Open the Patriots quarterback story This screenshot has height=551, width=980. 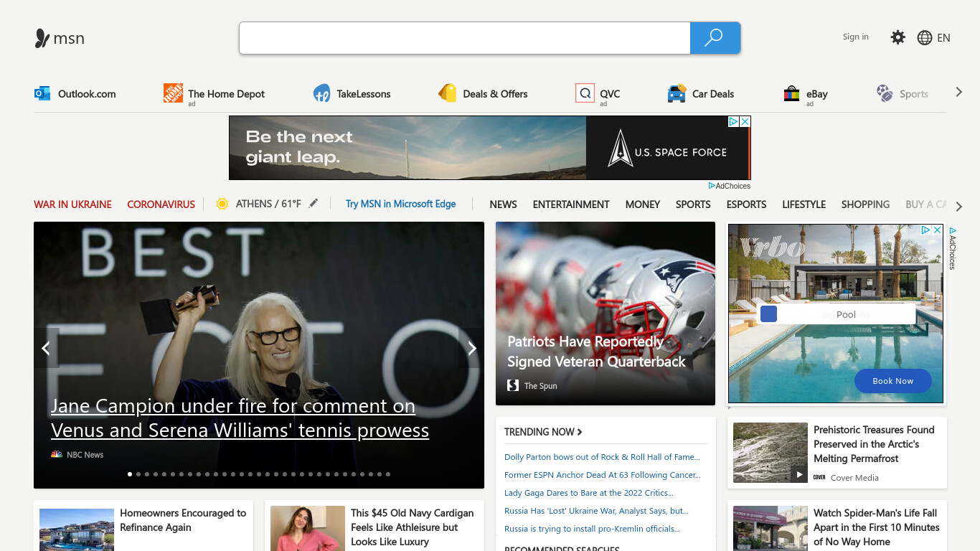596,352
